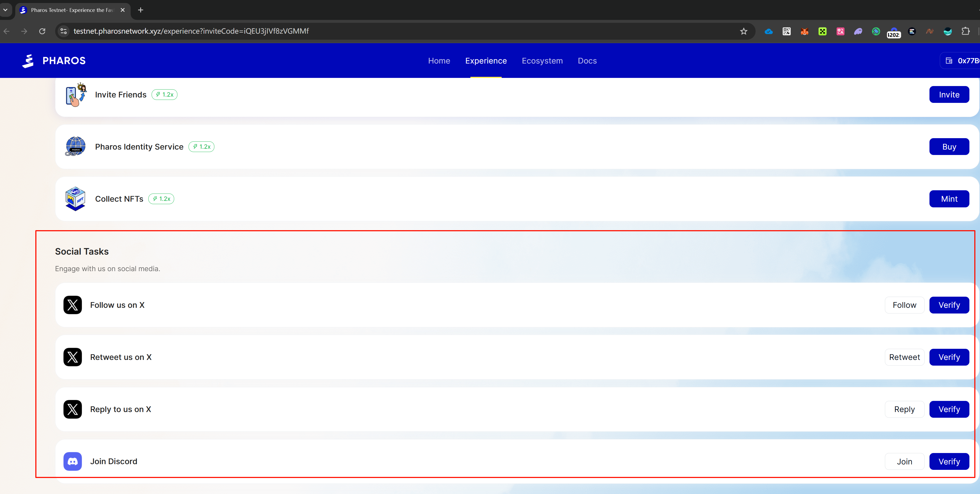Bookmark this page with the star icon

[x=743, y=31]
